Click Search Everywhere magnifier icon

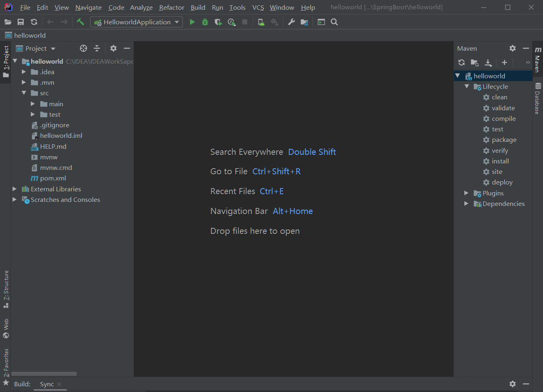(x=334, y=22)
